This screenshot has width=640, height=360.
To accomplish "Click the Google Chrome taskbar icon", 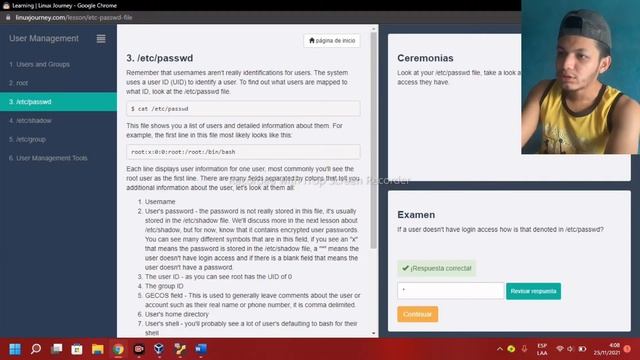I will click(x=118, y=349).
